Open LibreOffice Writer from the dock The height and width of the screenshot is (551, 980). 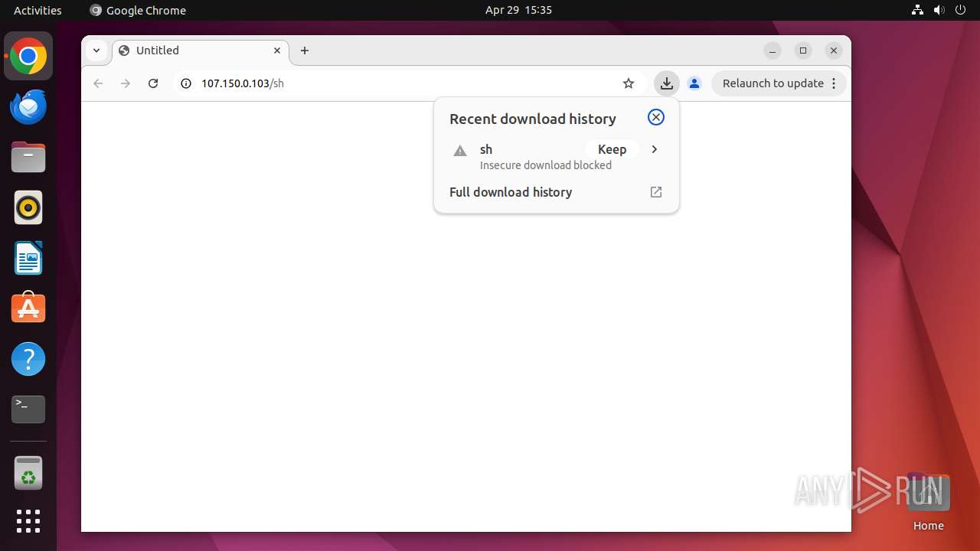(28, 258)
